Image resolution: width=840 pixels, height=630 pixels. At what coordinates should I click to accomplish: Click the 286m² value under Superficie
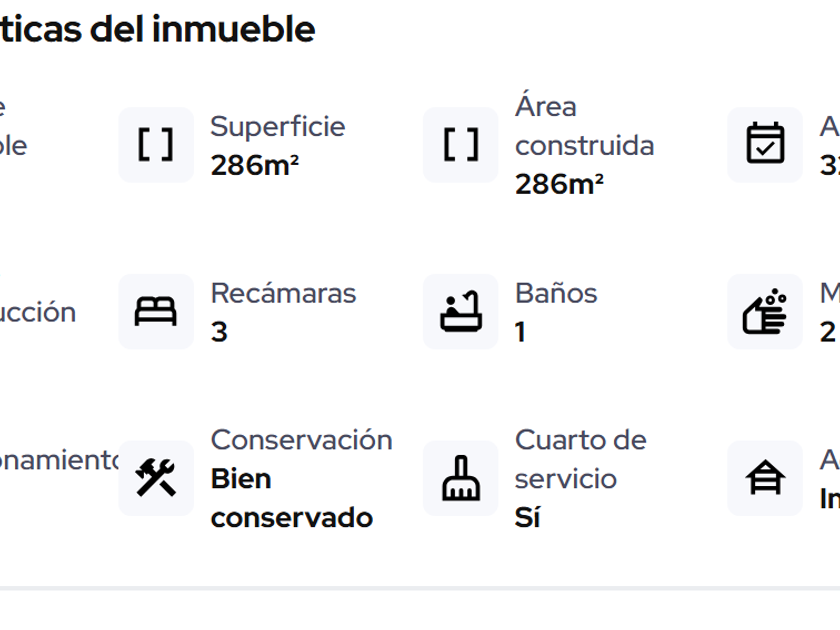click(x=254, y=166)
